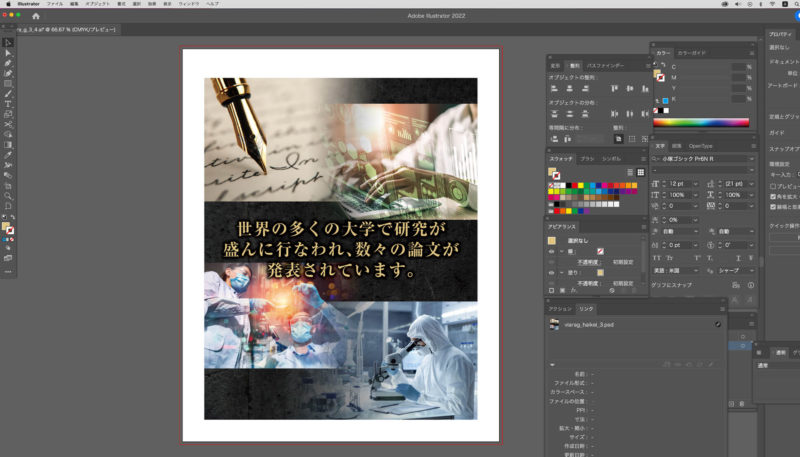Select the Zoom magnifier tool

8,196
